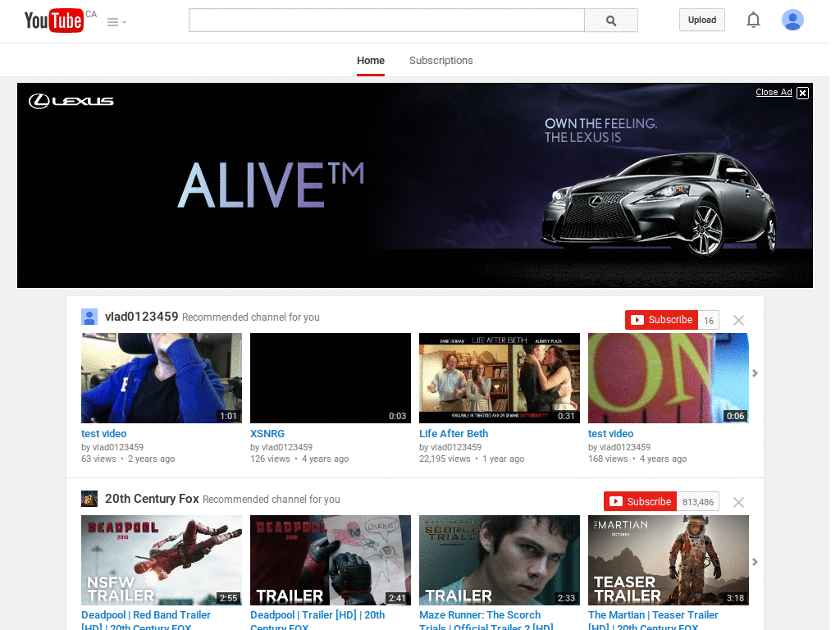Open the 0:06 test video thumbnail
This screenshot has height=630, width=840.
coord(668,378)
